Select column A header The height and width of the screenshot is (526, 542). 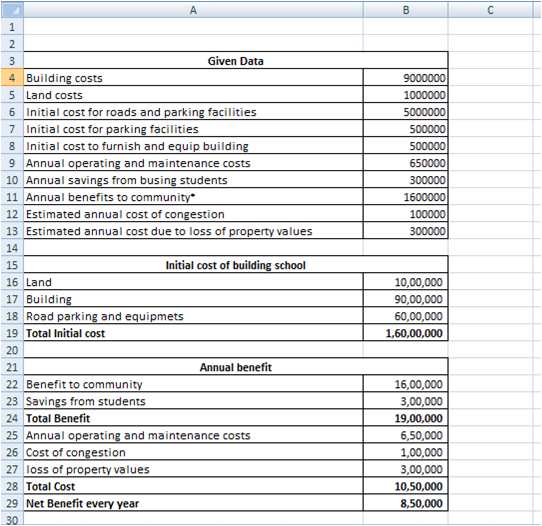193,10
